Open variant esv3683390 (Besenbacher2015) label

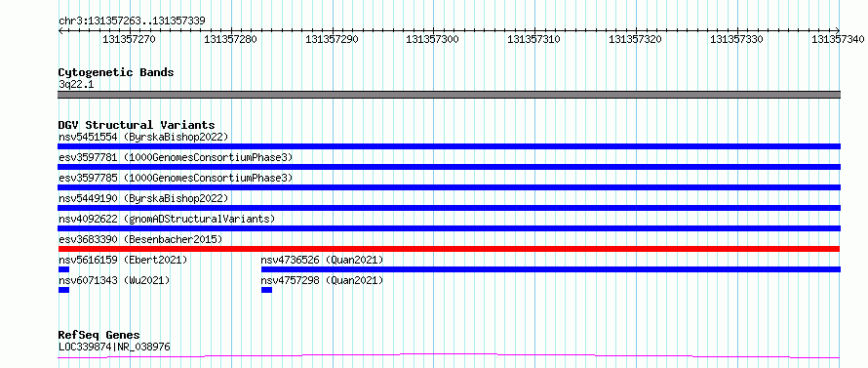(x=140, y=239)
